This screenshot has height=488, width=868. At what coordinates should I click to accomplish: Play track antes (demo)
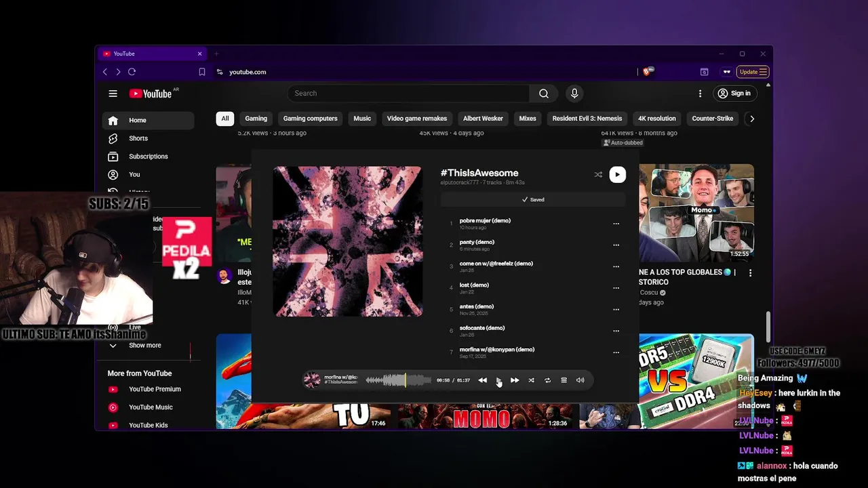coord(477,306)
